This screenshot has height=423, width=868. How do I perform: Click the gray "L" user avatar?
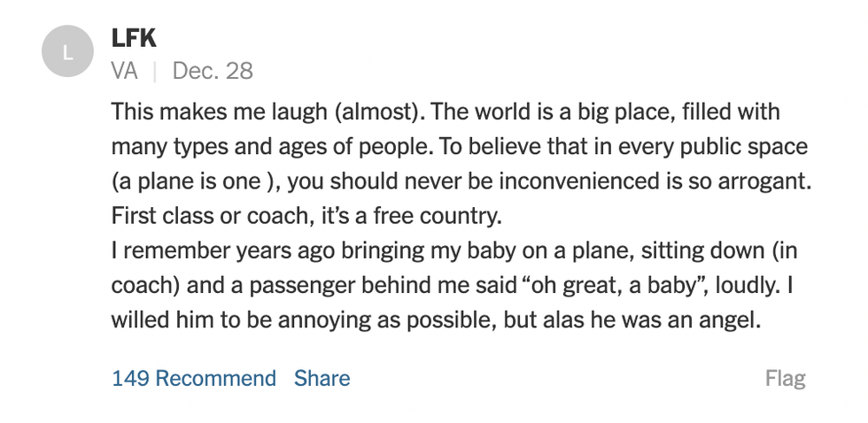tap(68, 52)
